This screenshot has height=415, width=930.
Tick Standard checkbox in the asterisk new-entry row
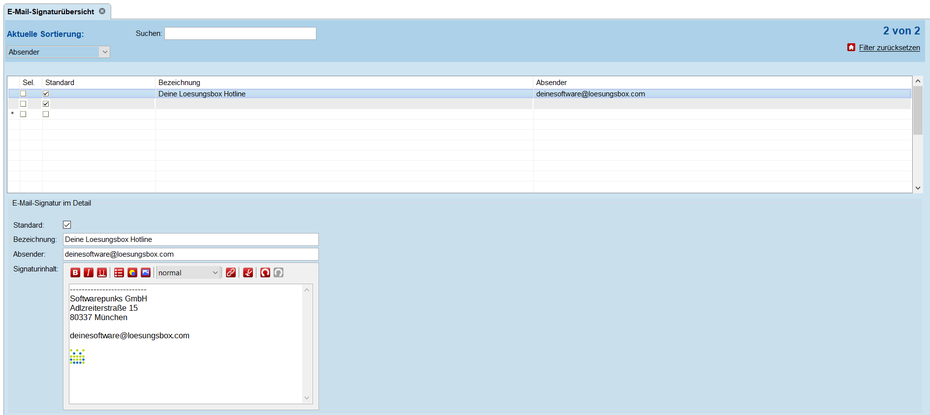point(46,114)
